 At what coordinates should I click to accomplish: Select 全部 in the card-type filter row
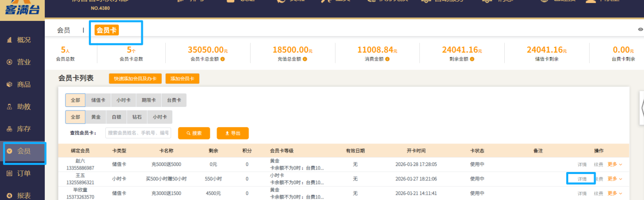coord(75,100)
